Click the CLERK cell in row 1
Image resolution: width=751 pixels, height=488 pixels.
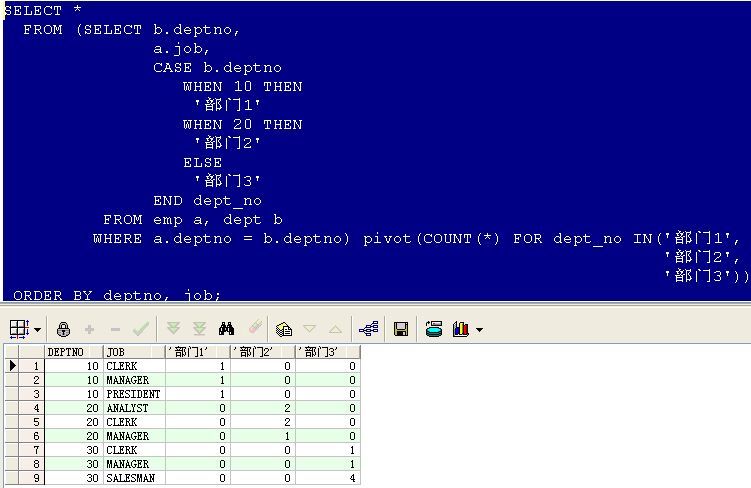point(134,366)
